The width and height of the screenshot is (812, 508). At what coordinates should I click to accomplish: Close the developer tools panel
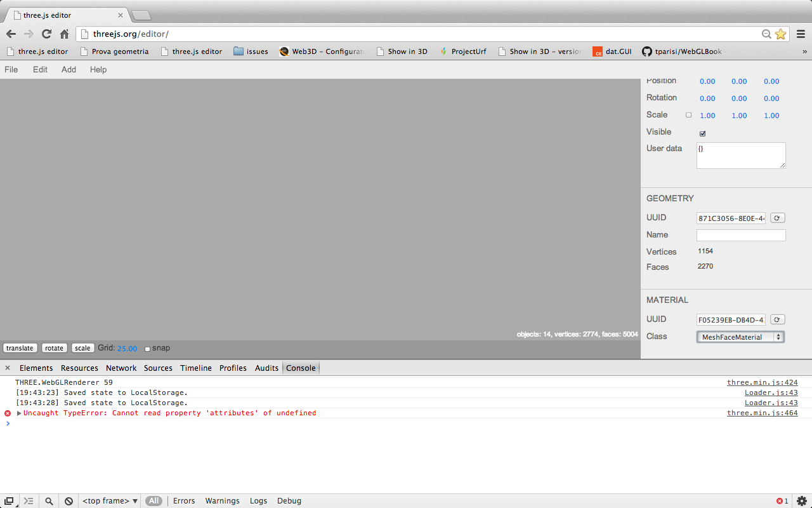pos(8,368)
